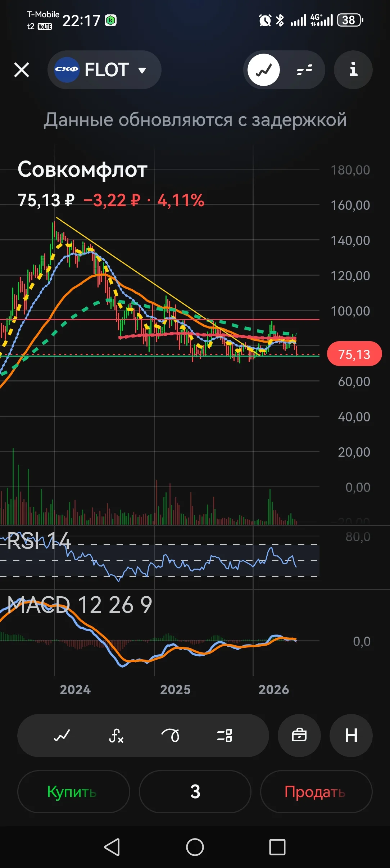Tap the 22:17 clock in status bar
Viewport: 390px width, 868px height.
coord(81,21)
